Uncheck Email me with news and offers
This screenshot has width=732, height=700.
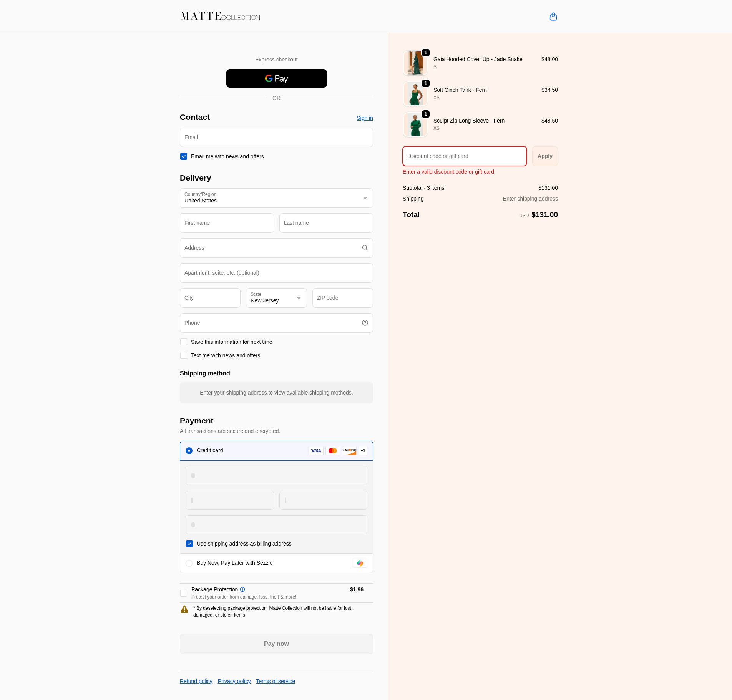pos(184,156)
